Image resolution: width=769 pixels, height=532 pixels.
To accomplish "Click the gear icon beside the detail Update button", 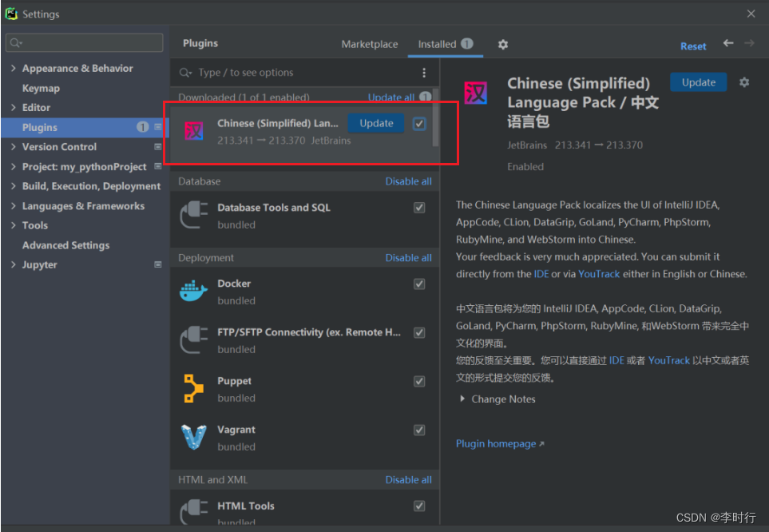I will pyautogui.click(x=744, y=82).
